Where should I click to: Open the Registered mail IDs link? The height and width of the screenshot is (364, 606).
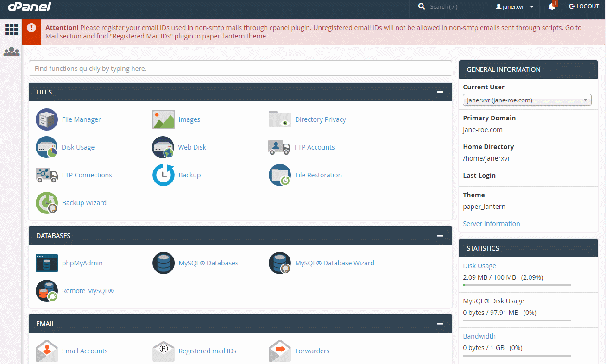pos(208,351)
